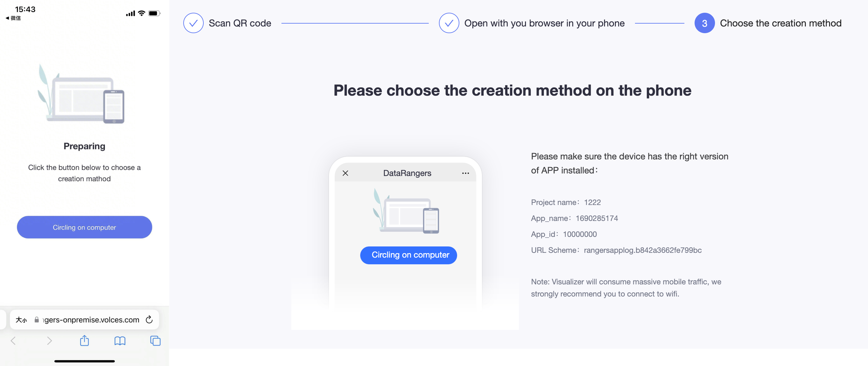Open the Safari bookmarks book icon
The height and width of the screenshot is (366, 868).
pyautogui.click(x=120, y=341)
